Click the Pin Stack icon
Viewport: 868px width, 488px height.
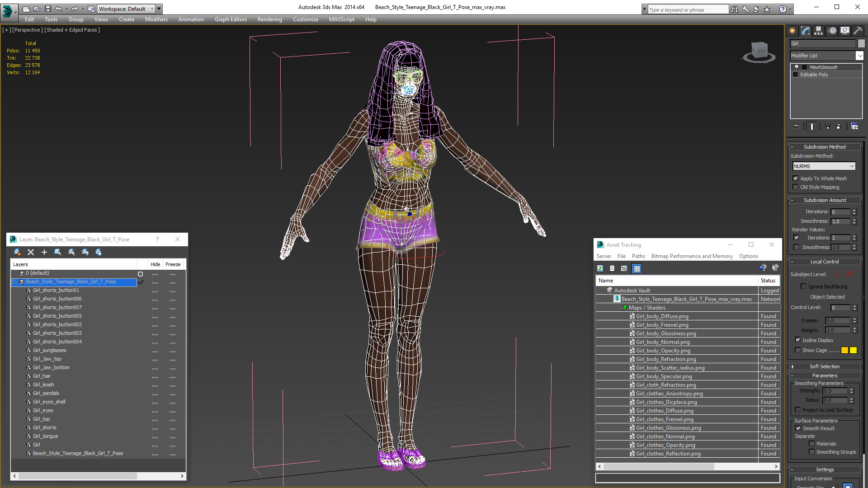pos(796,127)
